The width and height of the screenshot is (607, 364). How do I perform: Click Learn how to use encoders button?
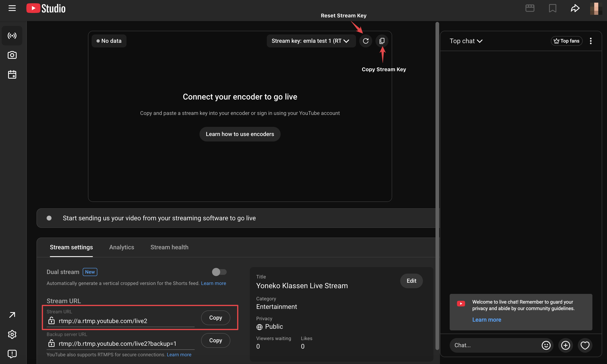[x=240, y=134]
